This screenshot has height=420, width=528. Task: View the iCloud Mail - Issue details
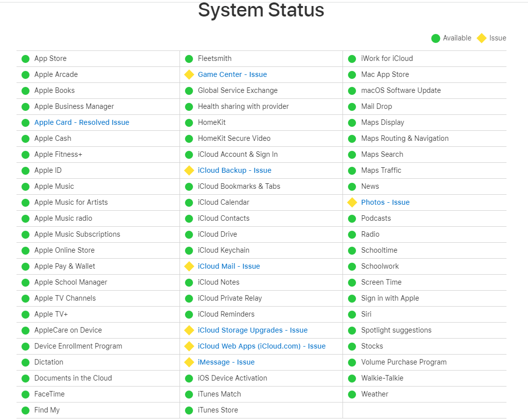tap(229, 266)
